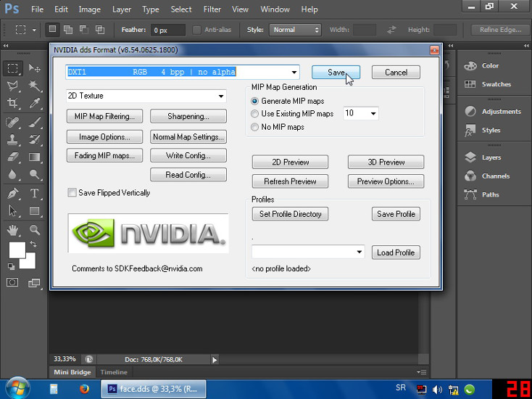Viewport: 532px width, 399px height.
Task: Switch to the Timeline tab
Action: [114, 372]
